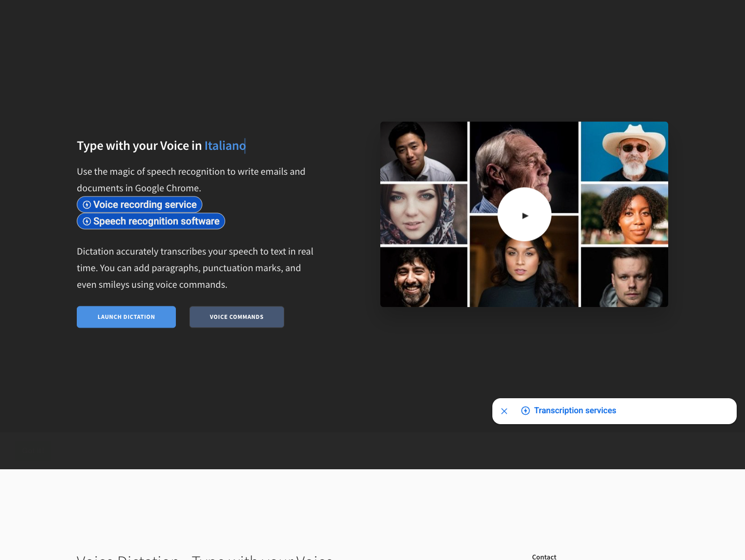Image resolution: width=745 pixels, height=560 pixels.
Task: Click the lightning icon beside Transcription services
Action: [525, 411]
